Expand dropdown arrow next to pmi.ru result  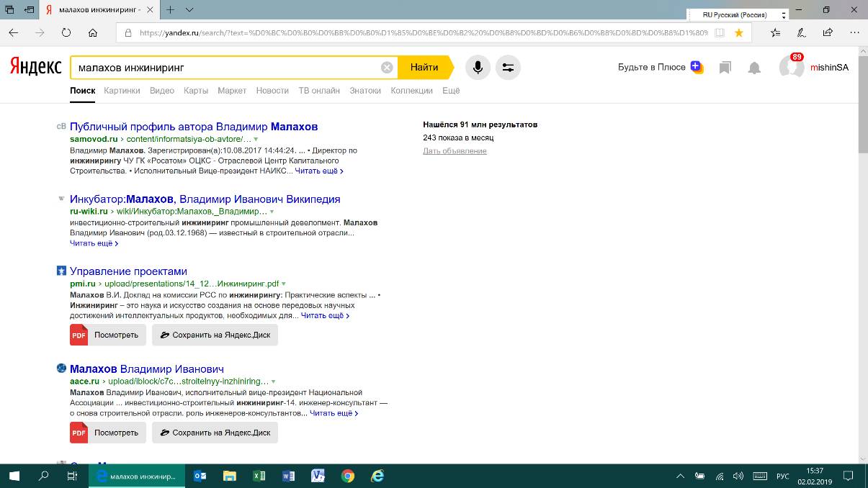pos(283,284)
